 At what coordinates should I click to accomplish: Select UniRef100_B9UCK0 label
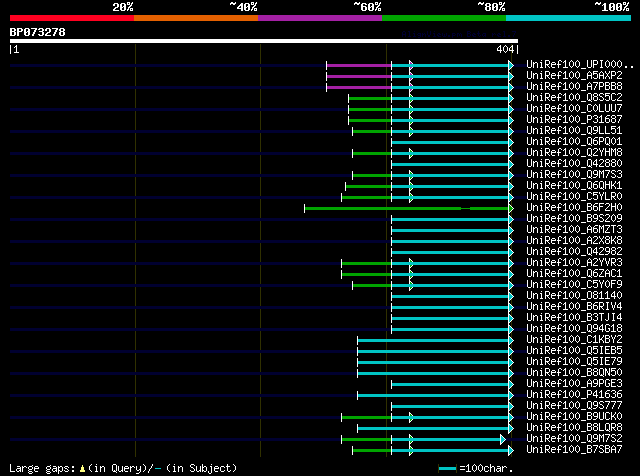[x=574, y=417]
